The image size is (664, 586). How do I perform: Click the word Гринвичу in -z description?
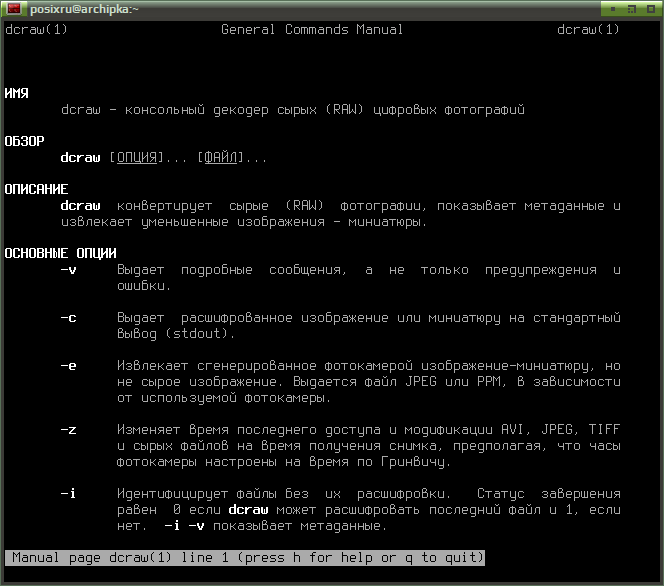413,462
